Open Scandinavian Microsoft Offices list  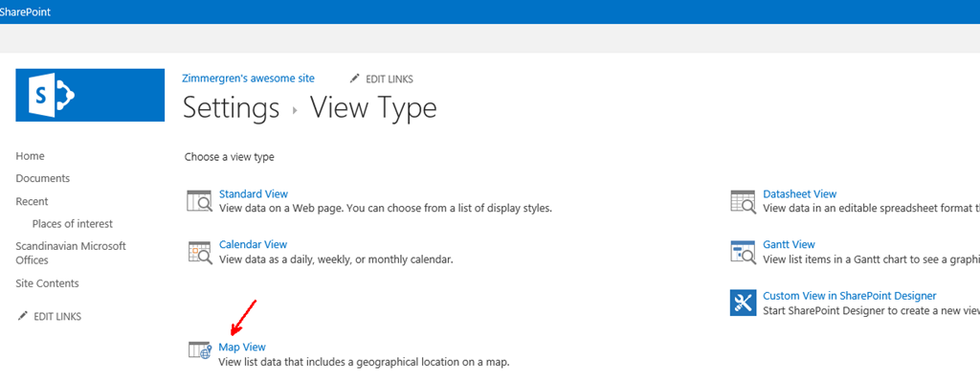71,253
